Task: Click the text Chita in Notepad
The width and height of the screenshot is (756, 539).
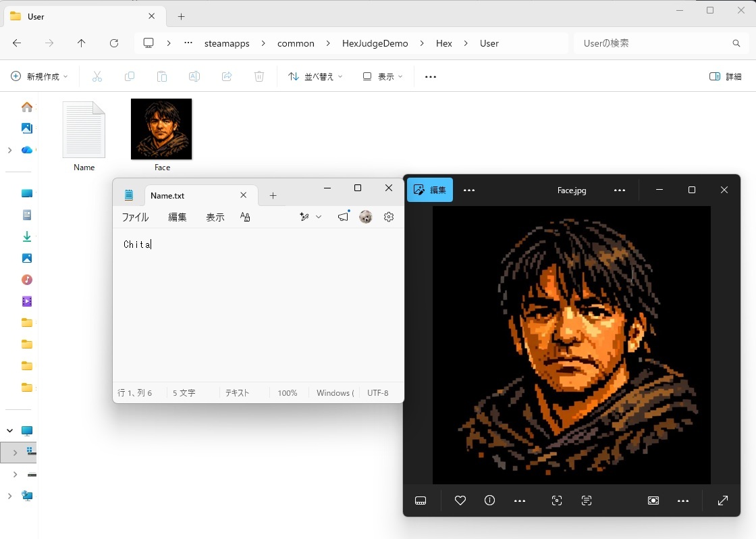Action: tap(138, 244)
